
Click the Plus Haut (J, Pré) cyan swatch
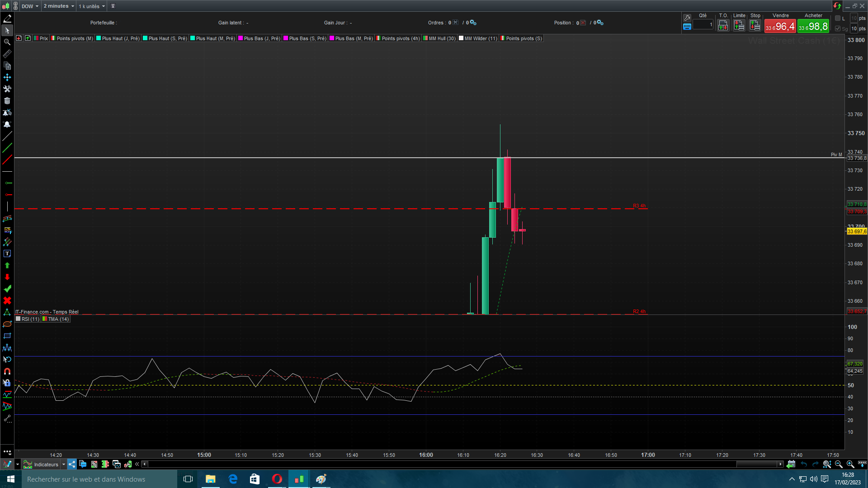[x=99, y=38]
